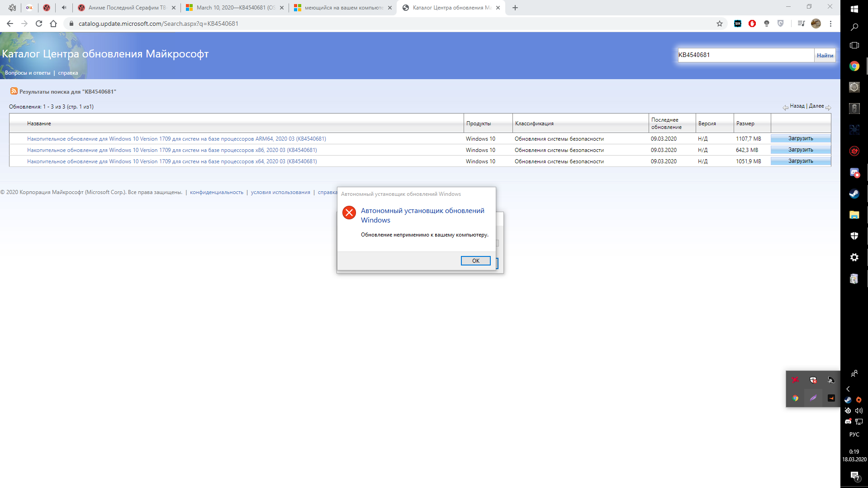Open the x86 KB4540681 update link
This screenshot has height=488, width=868.
click(x=172, y=150)
